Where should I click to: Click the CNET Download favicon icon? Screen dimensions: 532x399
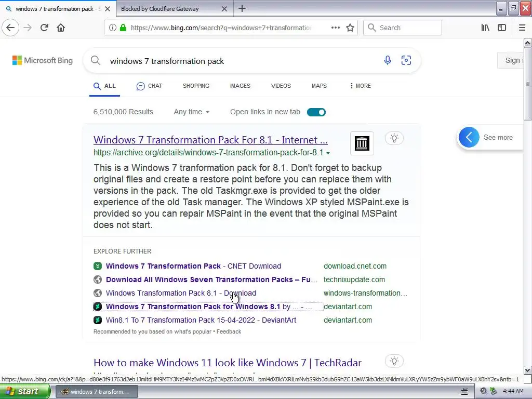coord(98,266)
